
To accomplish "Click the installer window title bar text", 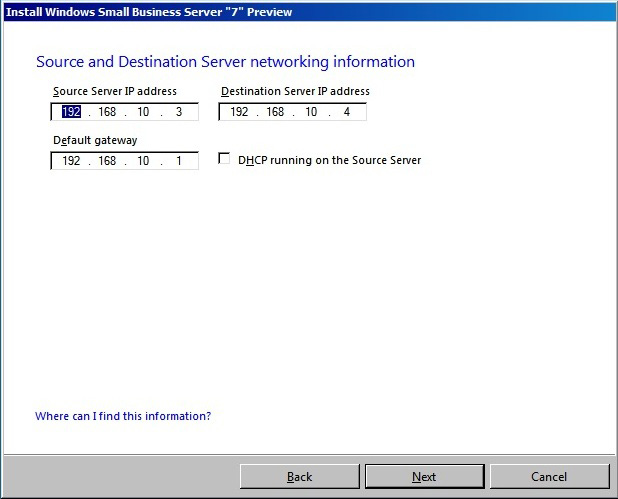I will [x=149, y=12].
